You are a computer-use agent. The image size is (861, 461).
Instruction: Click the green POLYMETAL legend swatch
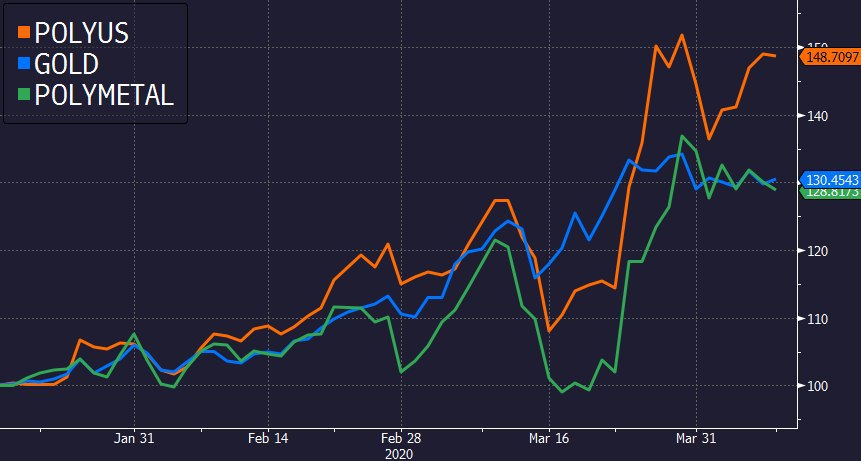coord(24,94)
